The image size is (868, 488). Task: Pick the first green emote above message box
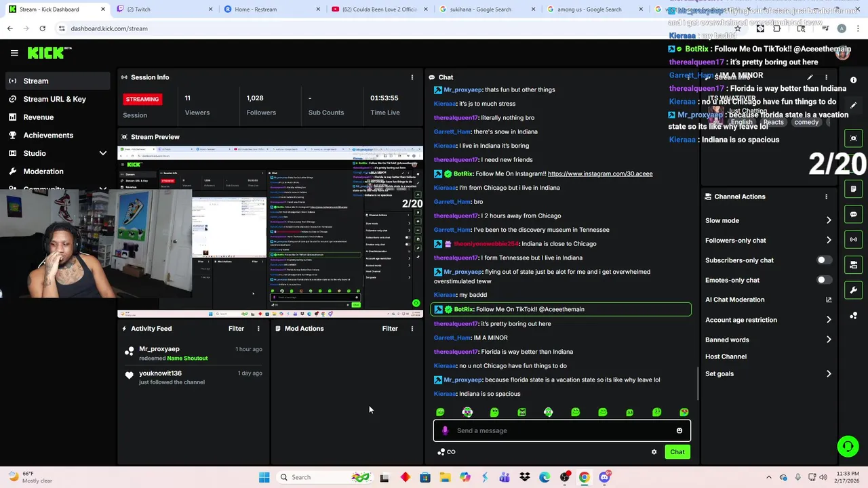[x=440, y=412]
